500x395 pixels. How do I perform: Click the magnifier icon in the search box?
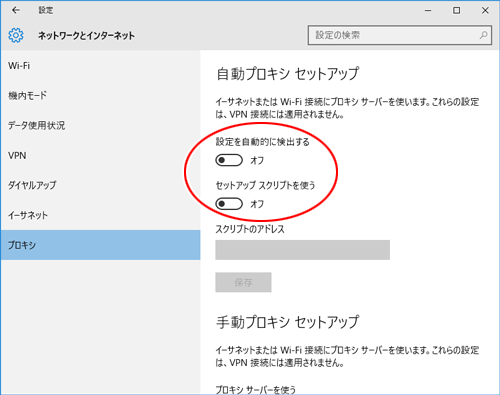pos(483,35)
